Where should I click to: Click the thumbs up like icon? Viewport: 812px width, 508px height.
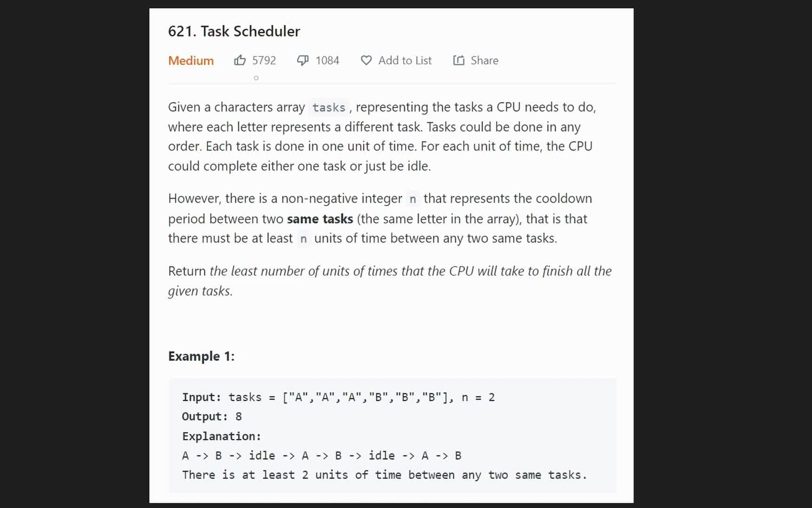(x=240, y=60)
